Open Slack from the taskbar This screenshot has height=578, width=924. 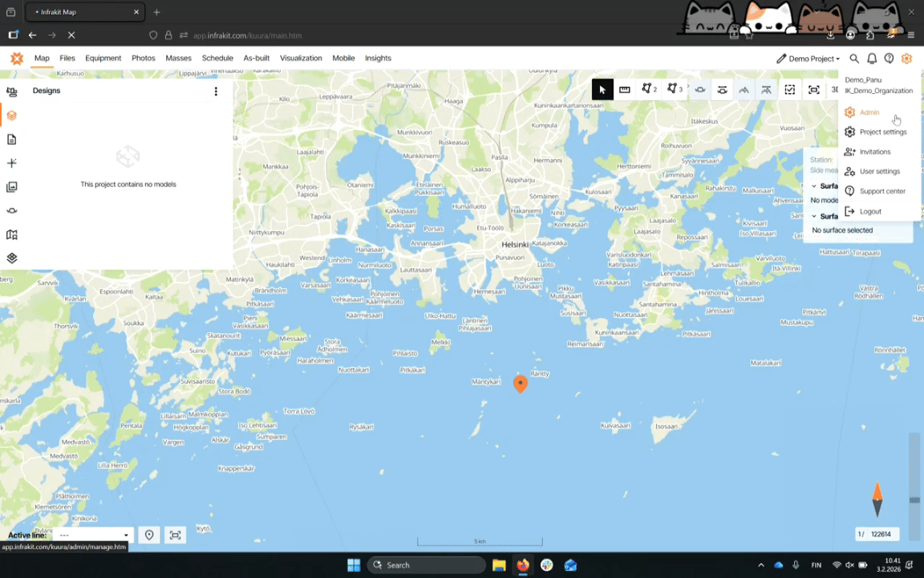(546, 565)
